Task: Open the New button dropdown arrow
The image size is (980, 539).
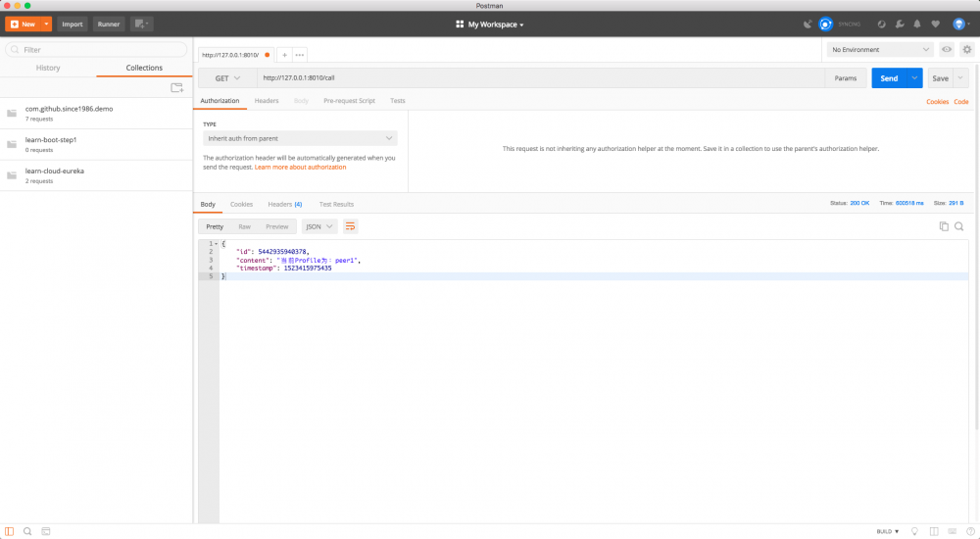Action: click(x=46, y=24)
